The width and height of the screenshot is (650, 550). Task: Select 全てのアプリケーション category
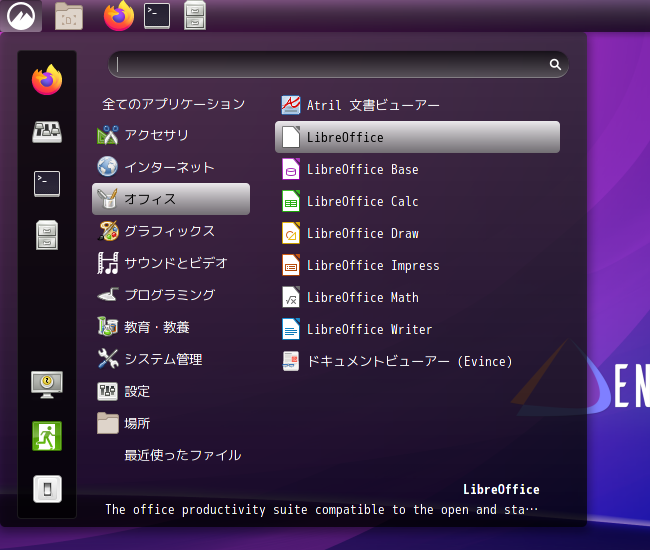[171, 104]
